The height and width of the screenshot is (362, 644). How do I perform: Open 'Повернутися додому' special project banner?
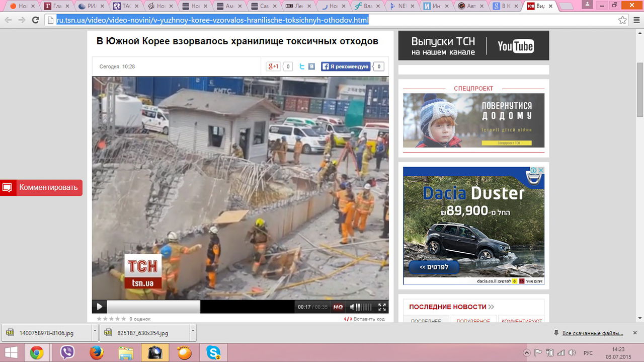pos(473,120)
